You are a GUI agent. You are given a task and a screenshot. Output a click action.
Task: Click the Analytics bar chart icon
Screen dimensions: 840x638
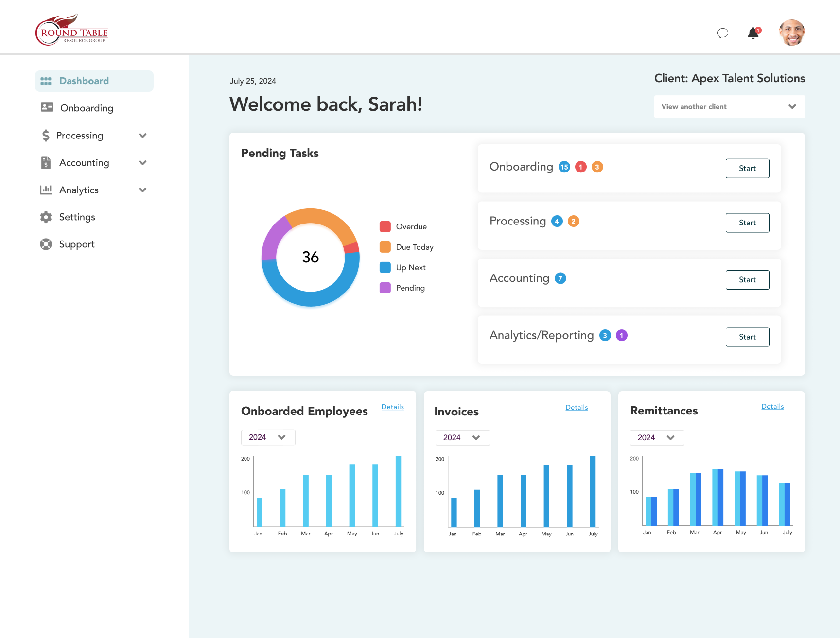click(x=46, y=190)
